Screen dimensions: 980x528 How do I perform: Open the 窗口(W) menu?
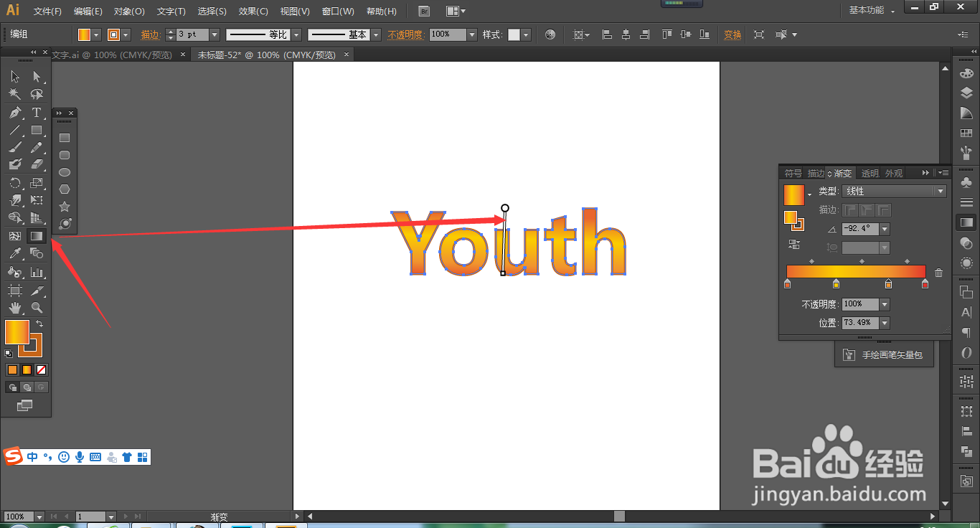pos(338,11)
